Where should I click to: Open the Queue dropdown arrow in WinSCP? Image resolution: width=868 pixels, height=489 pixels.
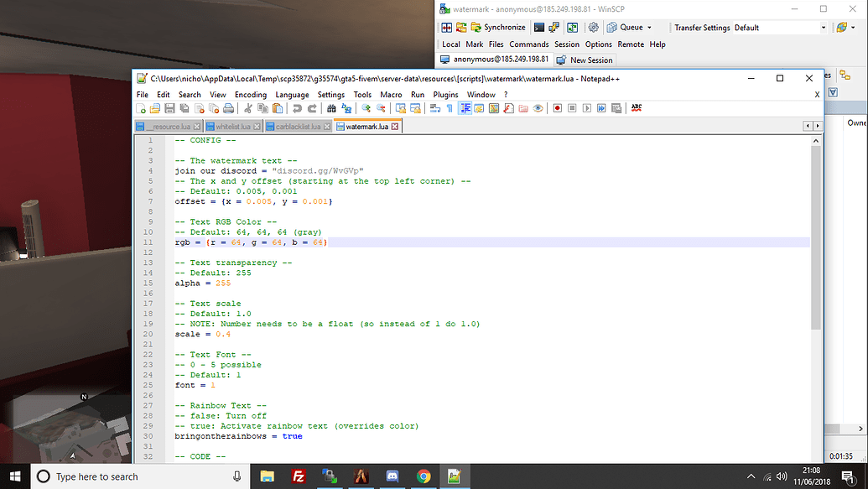(x=649, y=28)
